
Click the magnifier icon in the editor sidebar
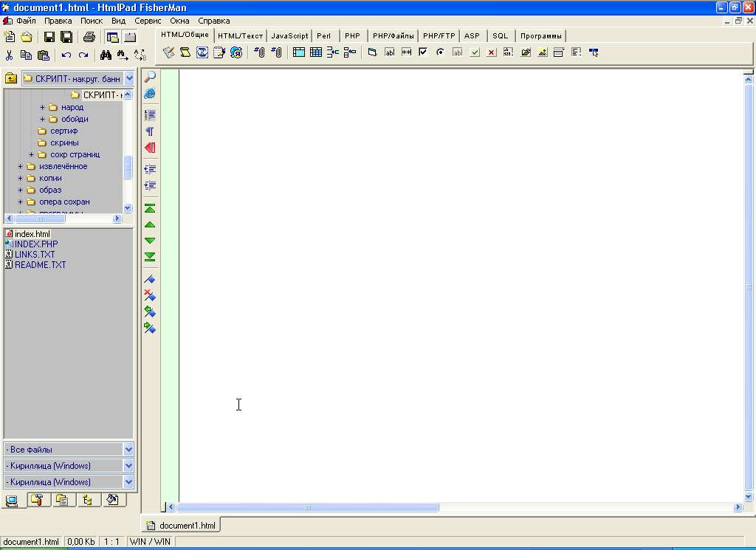150,77
